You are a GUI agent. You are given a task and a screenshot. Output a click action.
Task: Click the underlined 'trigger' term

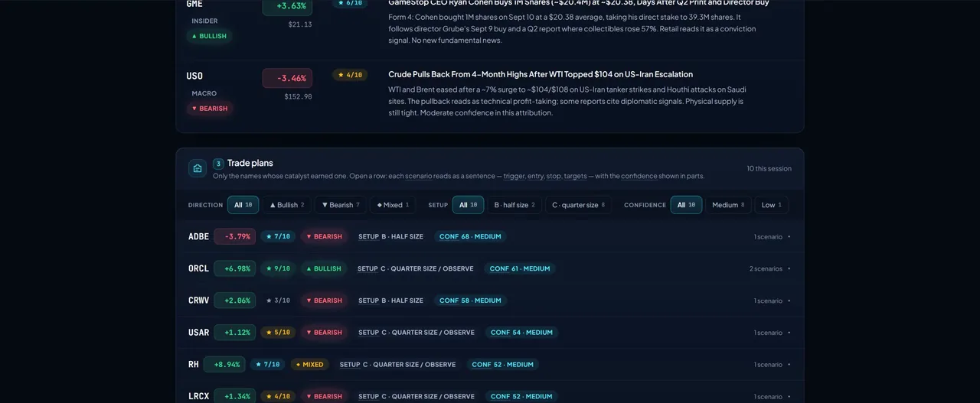point(514,176)
